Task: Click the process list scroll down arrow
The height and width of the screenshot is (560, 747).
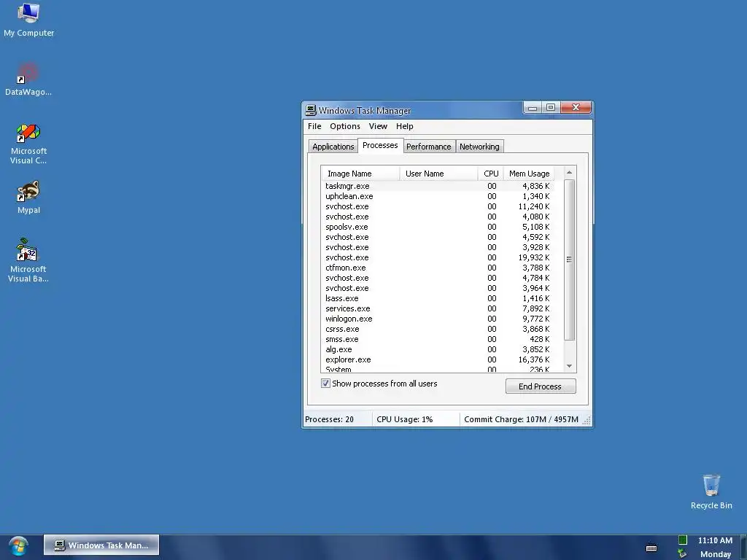Action: click(x=569, y=366)
